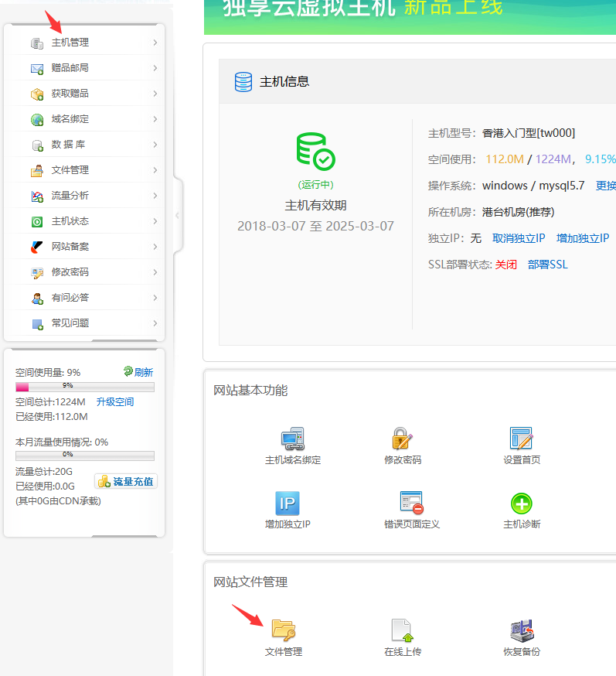Select the 增加独立IP blue IP icon
Viewport: 616px width, 676px height.
point(288,504)
